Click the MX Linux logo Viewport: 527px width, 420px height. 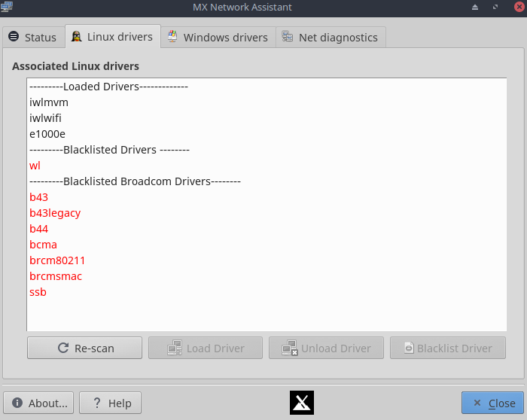(x=302, y=403)
